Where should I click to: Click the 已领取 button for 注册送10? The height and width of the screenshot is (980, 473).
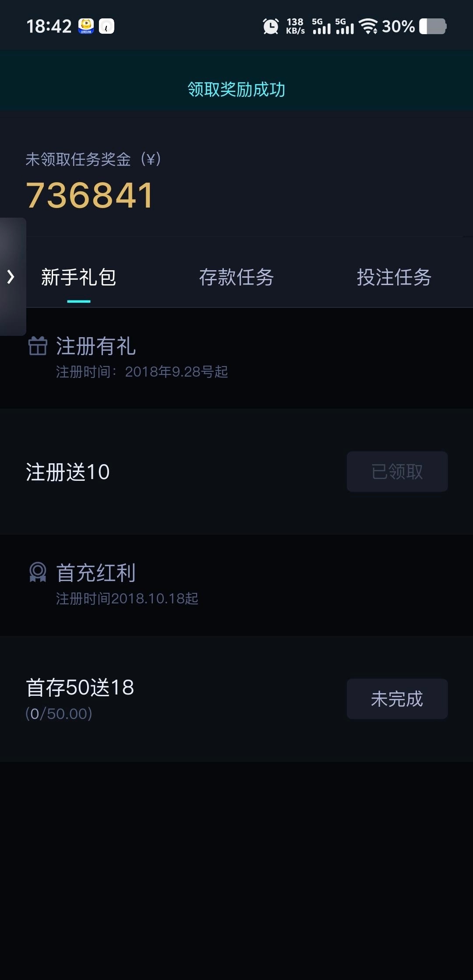click(397, 472)
